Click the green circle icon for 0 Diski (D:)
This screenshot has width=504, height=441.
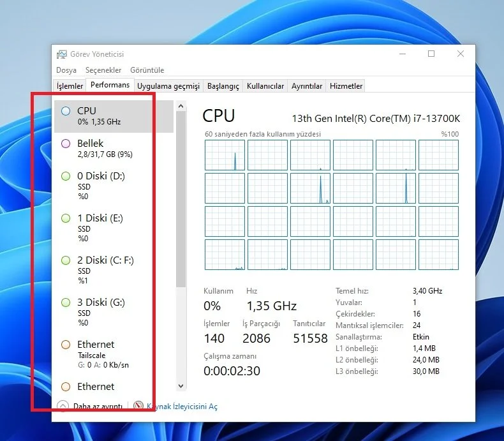pos(66,176)
